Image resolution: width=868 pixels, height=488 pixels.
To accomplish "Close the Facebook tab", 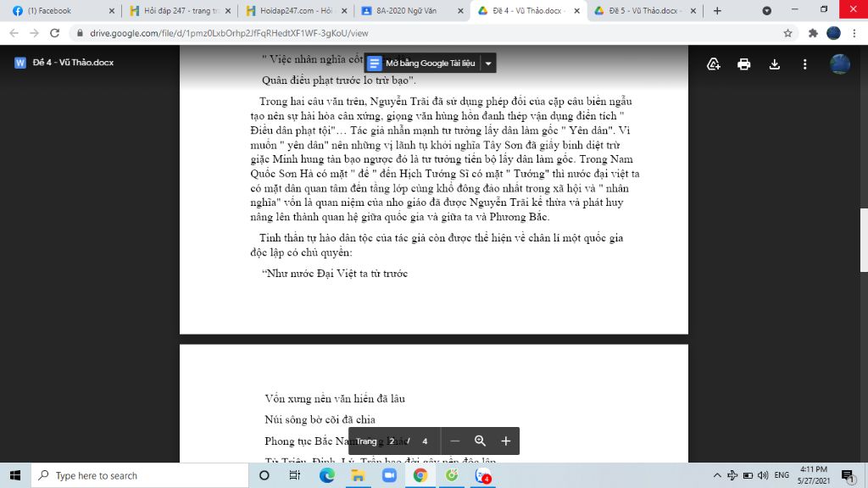I will click(111, 10).
